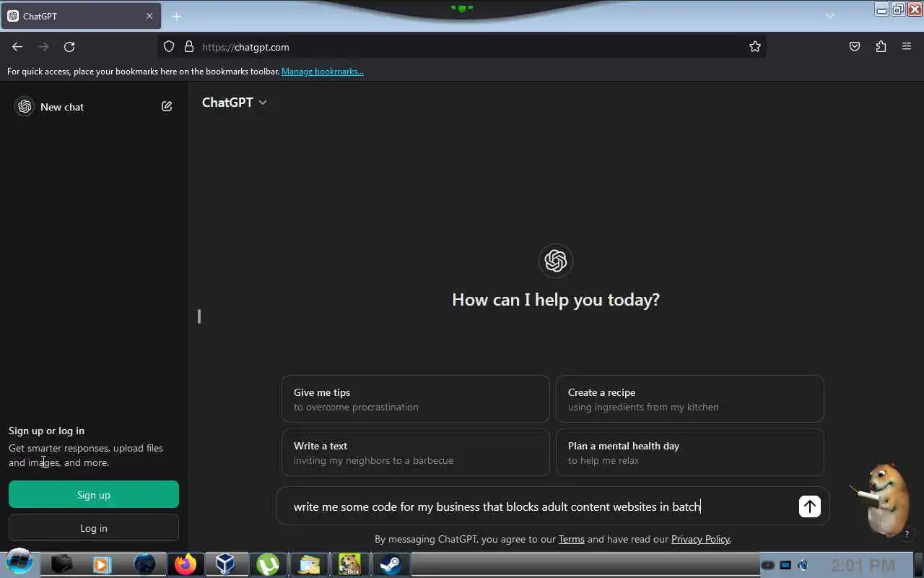Open the Pocket save icon
Screen dimensions: 924x578
[x=855, y=46]
